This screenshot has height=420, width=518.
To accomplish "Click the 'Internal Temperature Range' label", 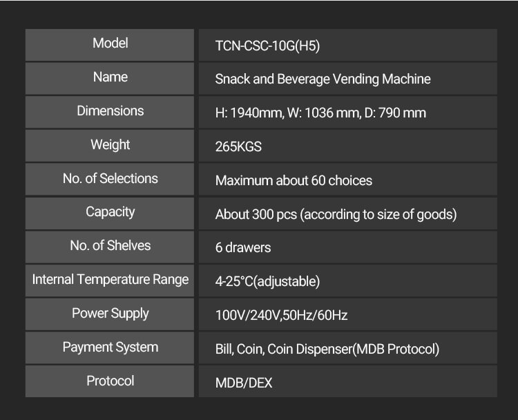I will click(111, 280).
